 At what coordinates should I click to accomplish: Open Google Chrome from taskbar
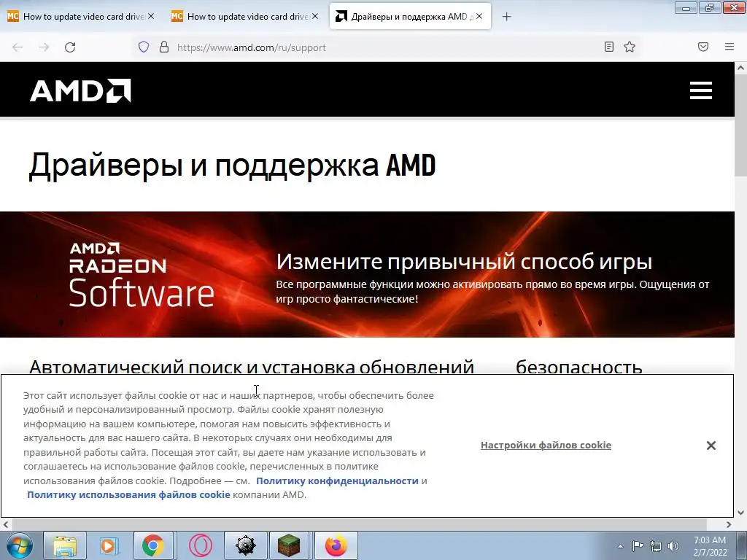point(153,545)
